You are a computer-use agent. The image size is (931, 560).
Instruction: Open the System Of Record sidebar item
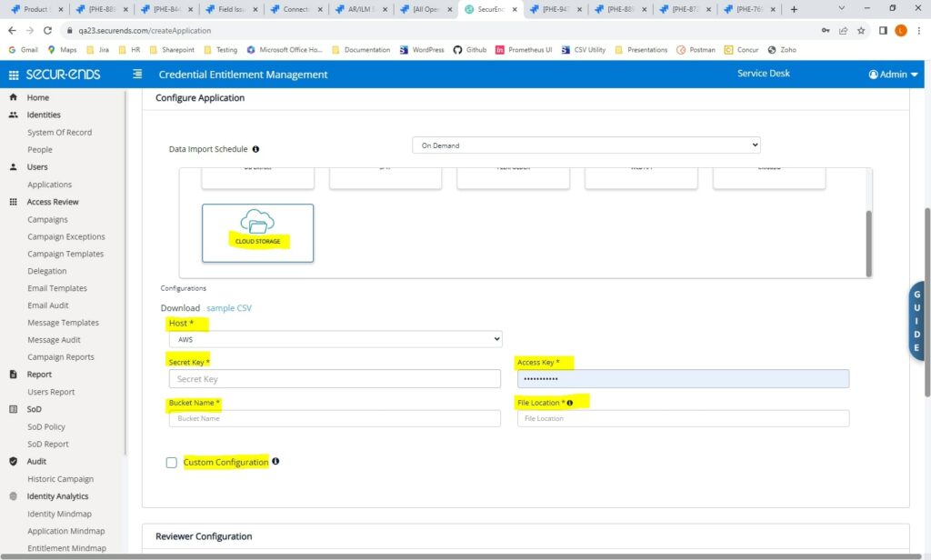[59, 133]
